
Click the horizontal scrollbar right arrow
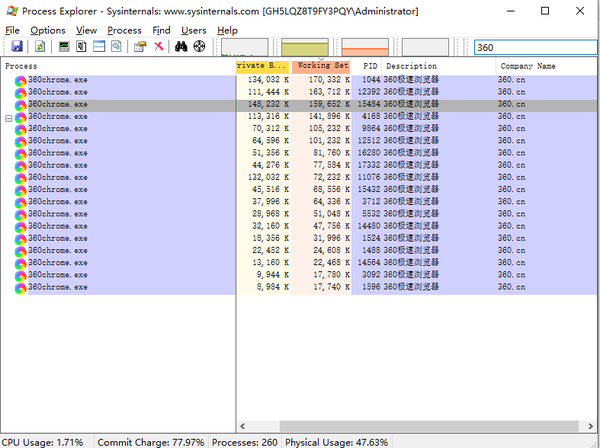[x=591, y=426]
